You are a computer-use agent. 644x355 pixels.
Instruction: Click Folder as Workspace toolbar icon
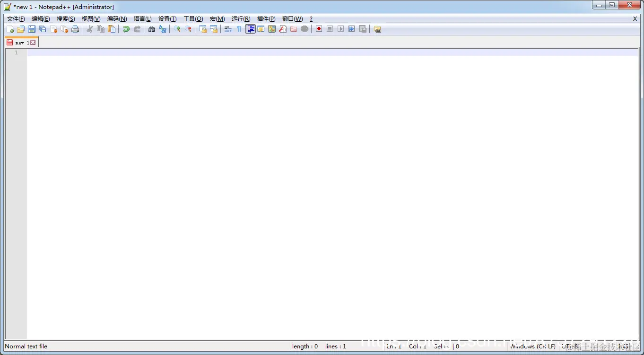point(293,29)
